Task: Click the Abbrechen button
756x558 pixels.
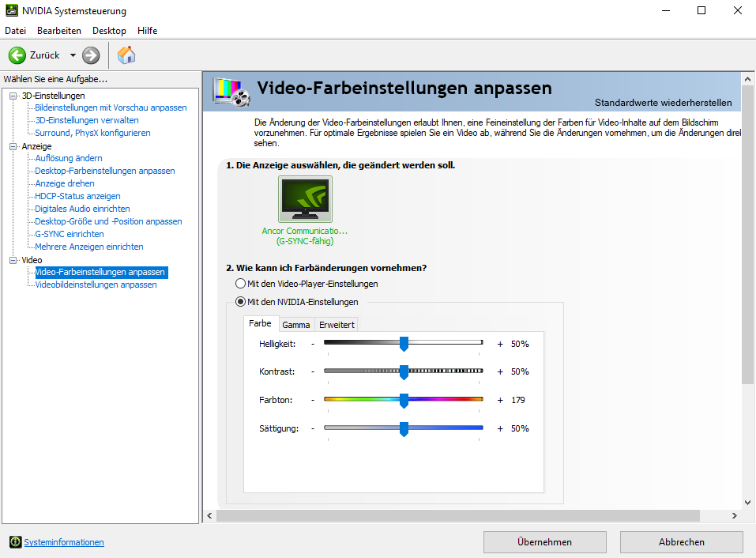Action: (x=681, y=542)
